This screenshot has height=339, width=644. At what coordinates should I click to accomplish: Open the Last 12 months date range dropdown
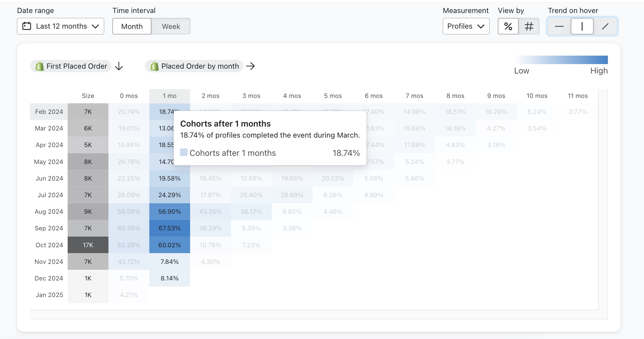coord(61,26)
